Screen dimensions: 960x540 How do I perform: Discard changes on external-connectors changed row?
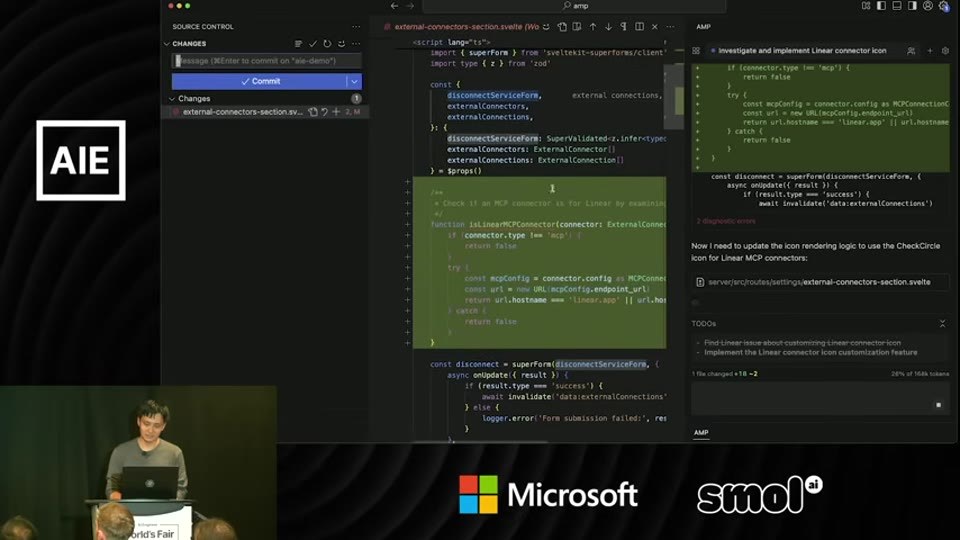[x=324, y=112]
